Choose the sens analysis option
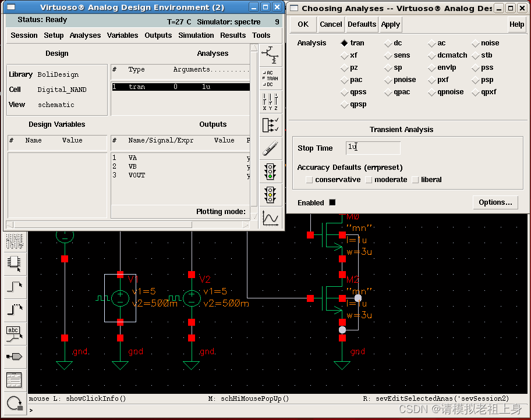This screenshot has height=420, width=531. point(388,55)
